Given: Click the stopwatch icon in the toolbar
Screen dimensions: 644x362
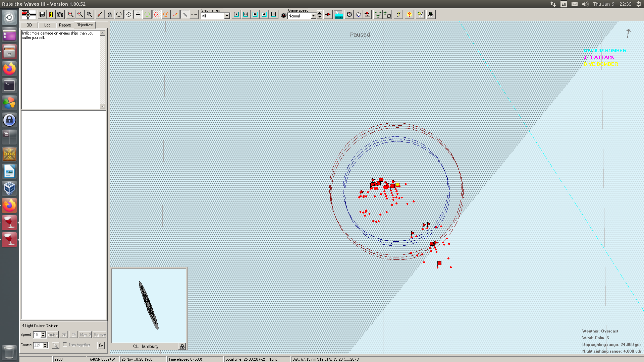Looking at the screenshot, I should click(x=349, y=14).
